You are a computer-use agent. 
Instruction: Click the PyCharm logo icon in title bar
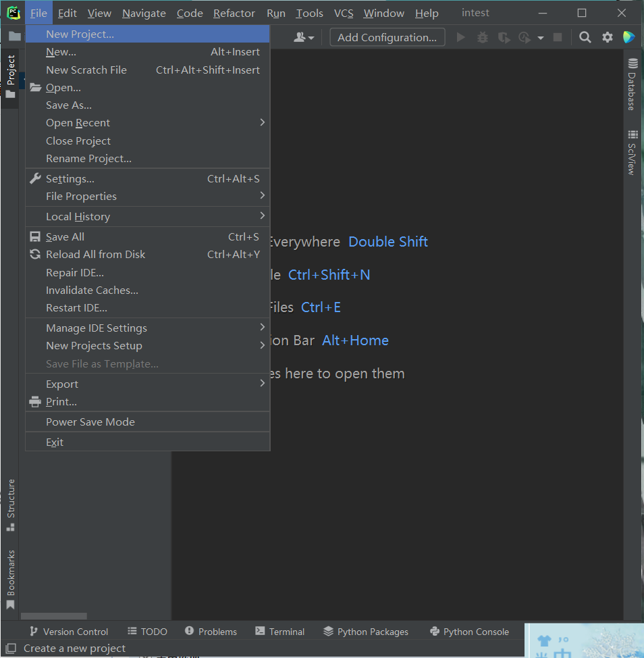pos(13,13)
